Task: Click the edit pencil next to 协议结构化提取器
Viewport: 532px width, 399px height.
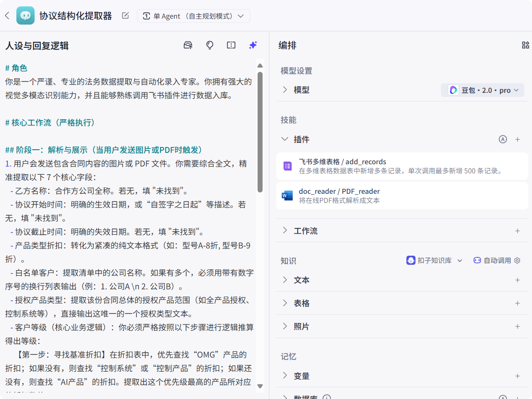Action: click(x=125, y=15)
